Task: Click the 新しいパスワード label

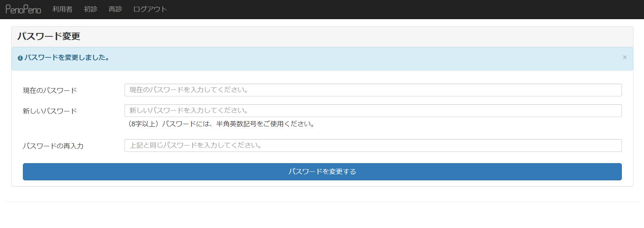Action: (50, 111)
